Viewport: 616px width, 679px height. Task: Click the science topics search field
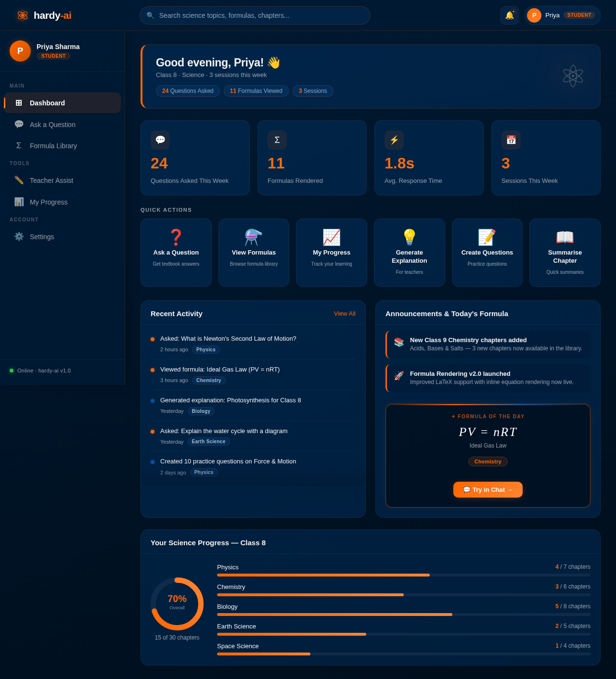[x=255, y=15]
